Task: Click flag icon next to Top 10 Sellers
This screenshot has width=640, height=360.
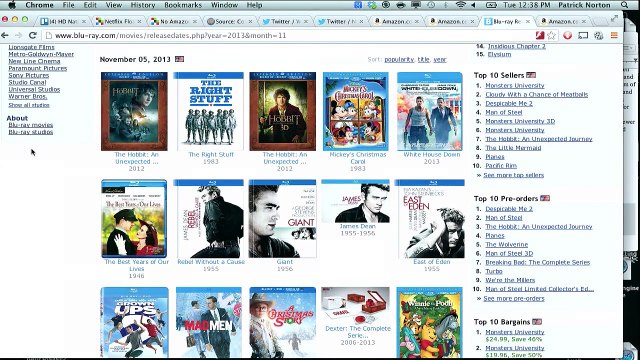Action: point(531,75)
